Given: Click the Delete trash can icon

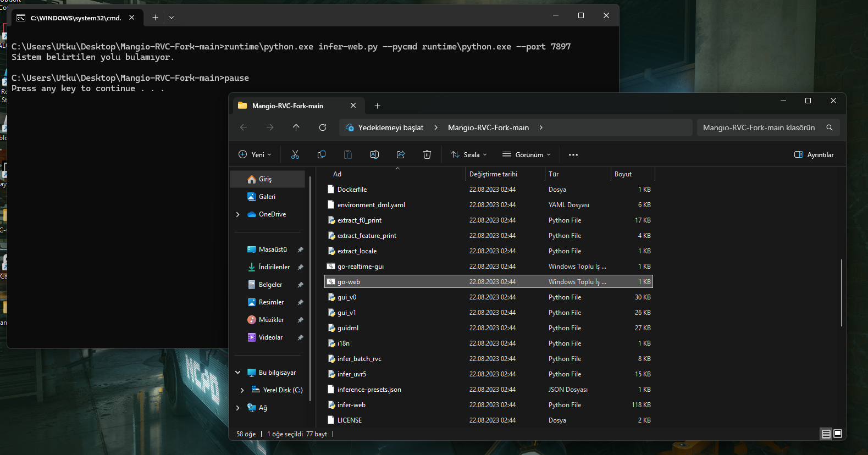Looking at the screenshot, I should pos(427,154).
